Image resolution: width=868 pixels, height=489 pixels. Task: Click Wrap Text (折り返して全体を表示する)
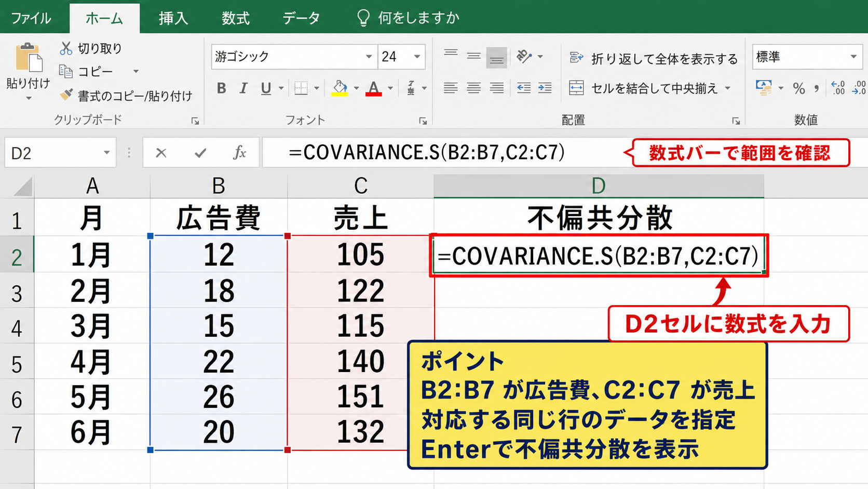tap(654, 58)
